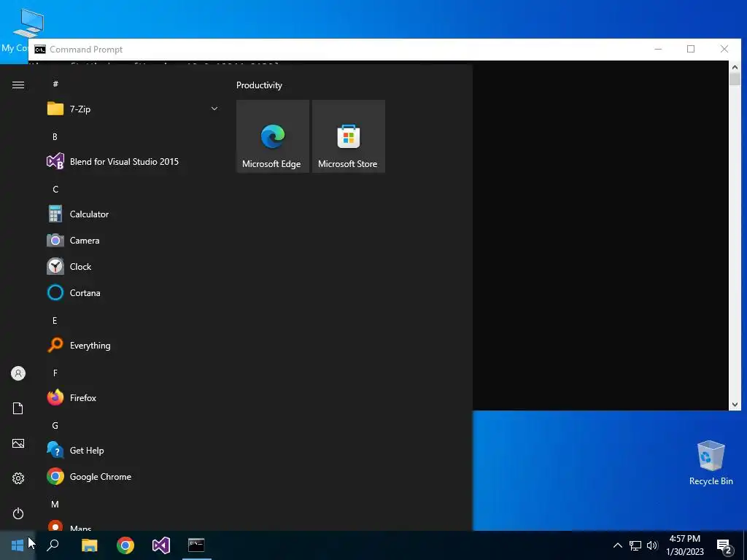Open the Microsoft Store tile
This screenshot has width=747, height=560.
(348, 136)
